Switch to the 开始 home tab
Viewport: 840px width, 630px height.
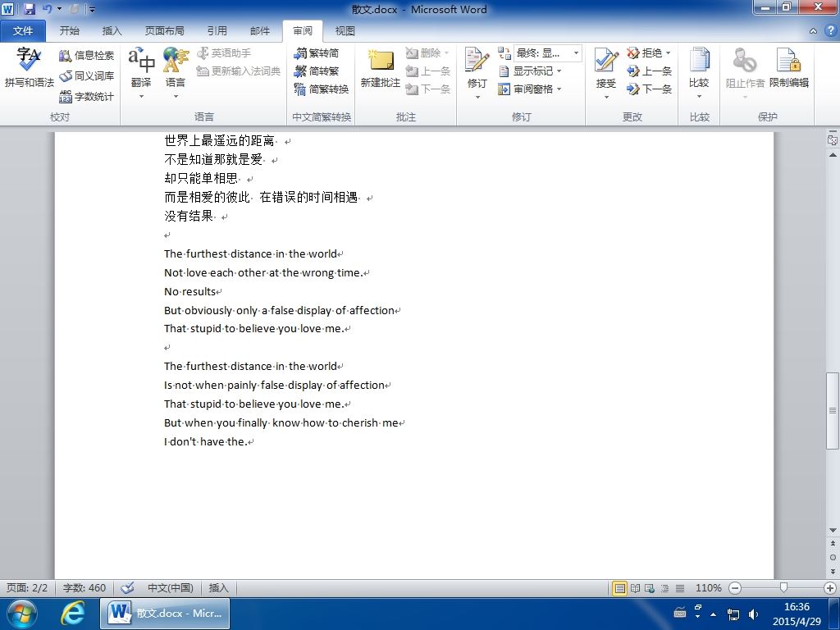[69, 31]
